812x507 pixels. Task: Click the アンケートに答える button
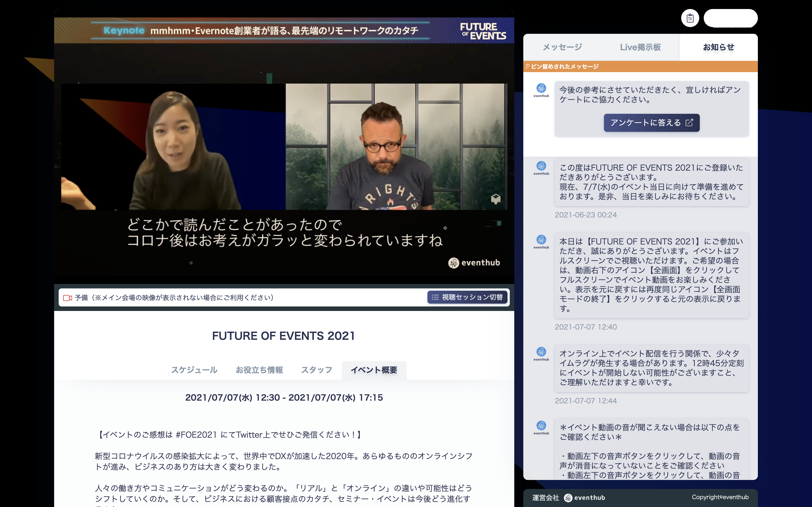click(x=651, y=123)
